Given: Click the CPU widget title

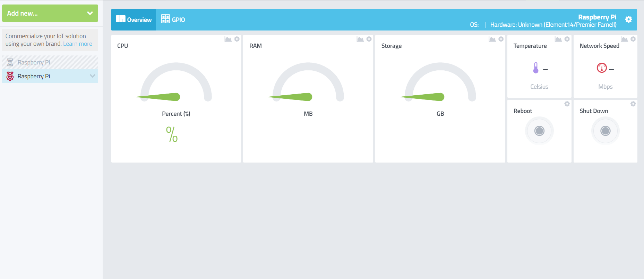Looking at the screenshot, I should pos(122,46).
